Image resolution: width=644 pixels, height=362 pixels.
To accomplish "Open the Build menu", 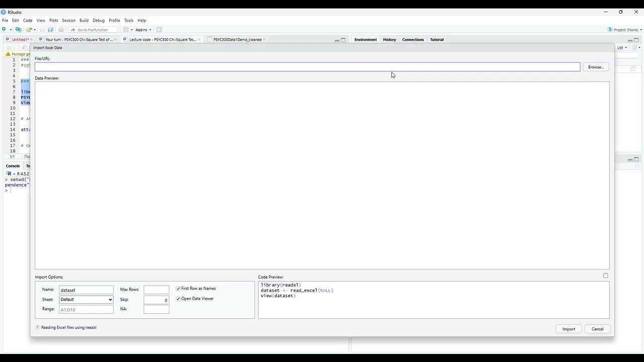I will (84, 21).
